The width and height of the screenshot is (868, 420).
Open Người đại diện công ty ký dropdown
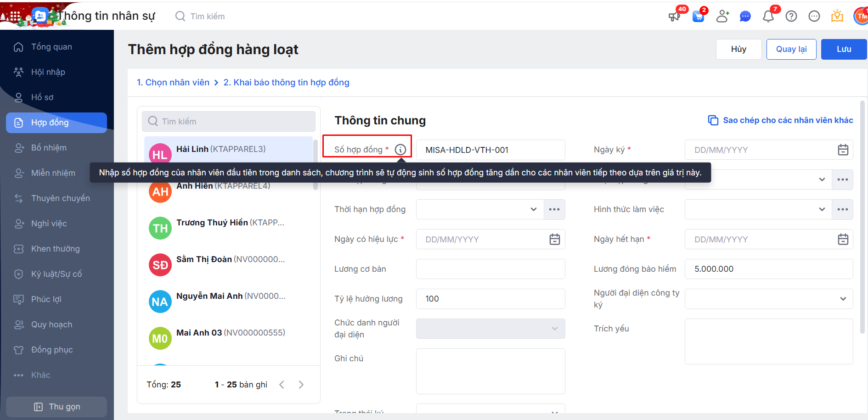[x=843, y=299]
